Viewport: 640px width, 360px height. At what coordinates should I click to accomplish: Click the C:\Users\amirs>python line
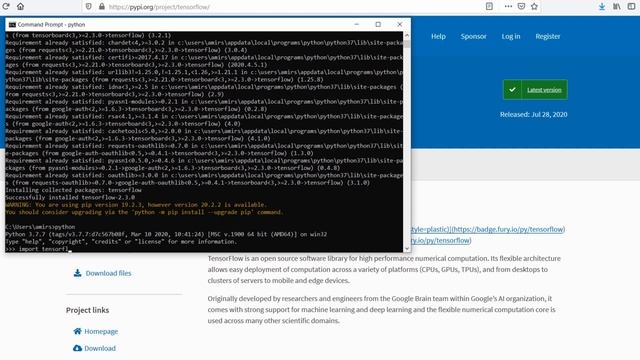tap(40, 227)
